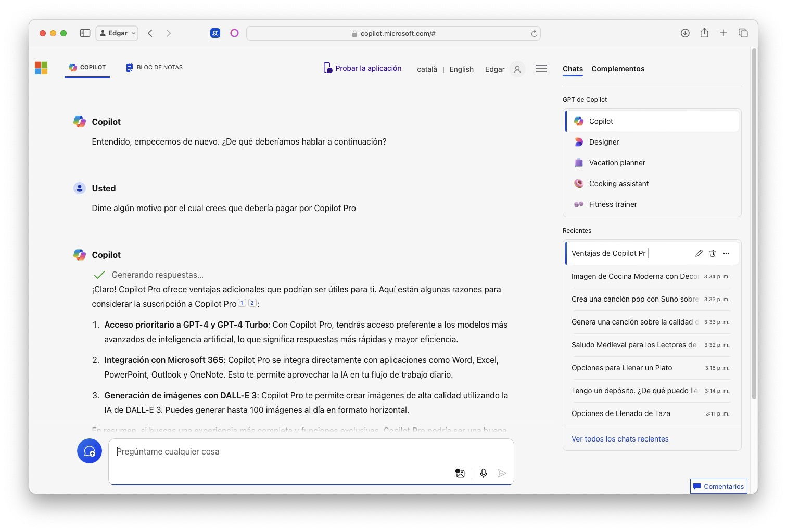Click the Pregúntame cualquier cosa input box
This screenshot has width=787, height=532.
311,461
